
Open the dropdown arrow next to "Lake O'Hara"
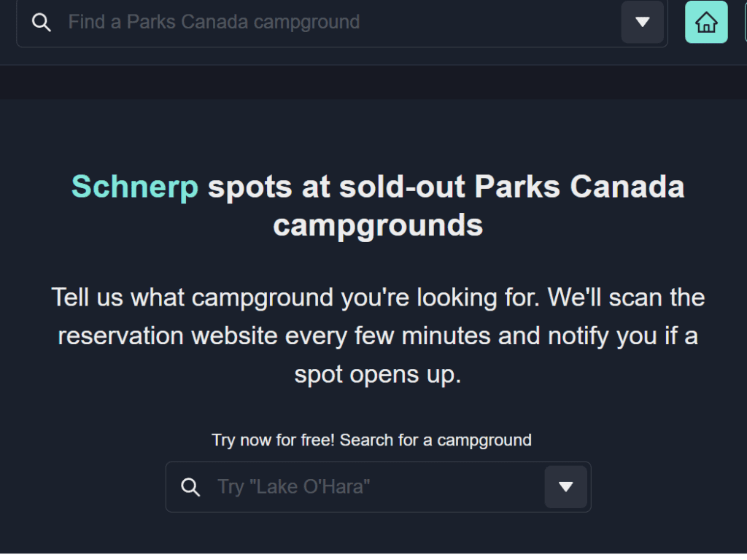(565, 486)
